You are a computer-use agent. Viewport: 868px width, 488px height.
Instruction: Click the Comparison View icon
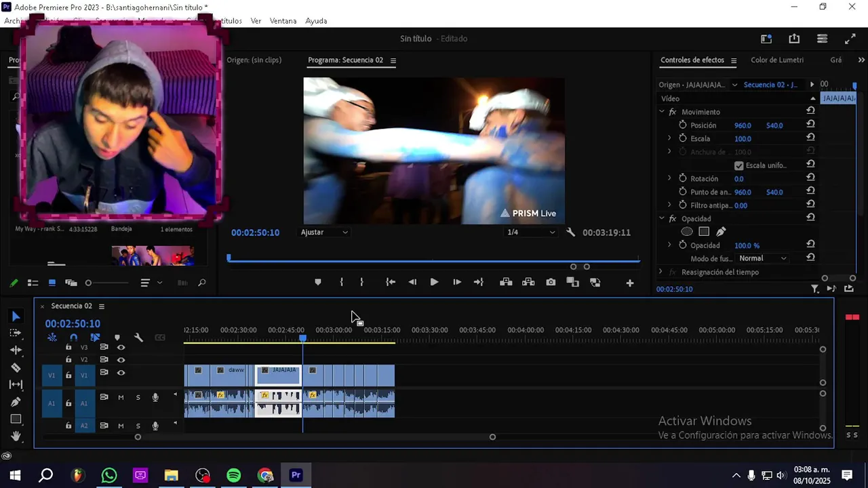pos(572,283)
